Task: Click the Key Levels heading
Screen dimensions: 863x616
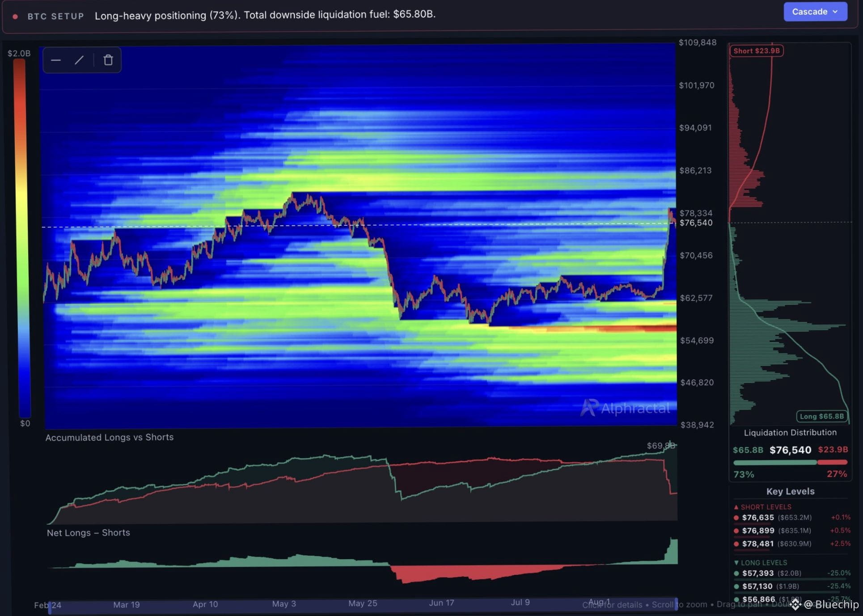Action: point(790,491)
